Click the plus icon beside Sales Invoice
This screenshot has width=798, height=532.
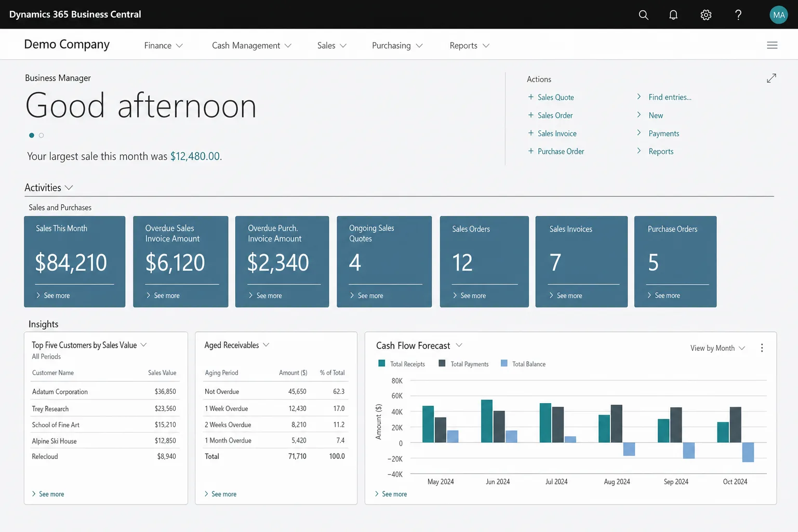[531, 133]
